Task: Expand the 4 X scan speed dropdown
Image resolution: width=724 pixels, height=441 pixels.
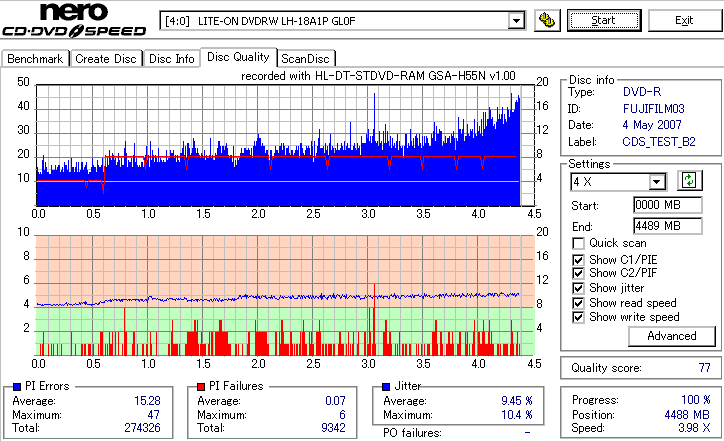Action: click(657, 182)
